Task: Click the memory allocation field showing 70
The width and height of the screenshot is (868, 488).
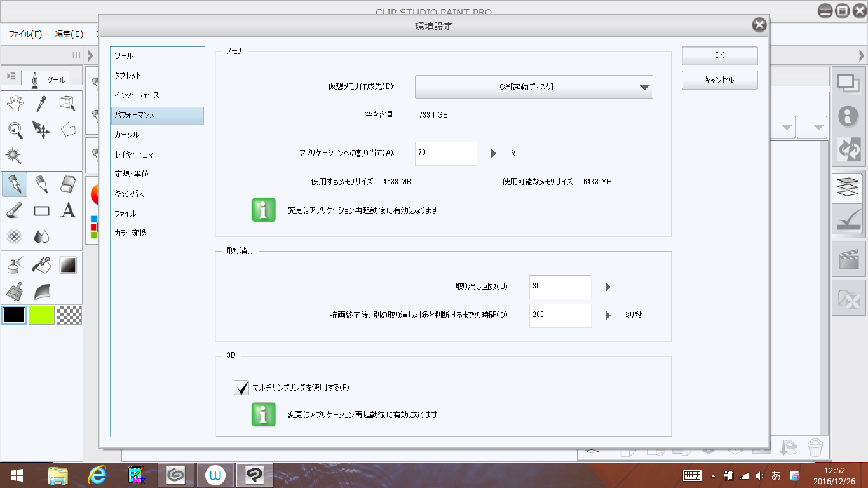Action: coord(445,154)
